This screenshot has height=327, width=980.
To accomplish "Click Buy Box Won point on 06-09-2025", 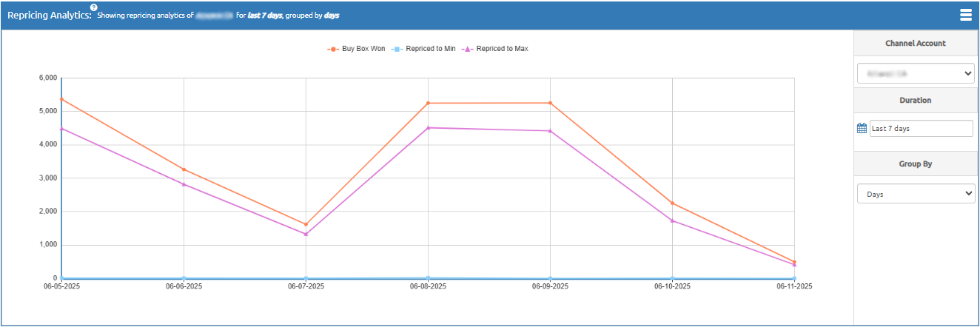I will click(x=550, y=103).
